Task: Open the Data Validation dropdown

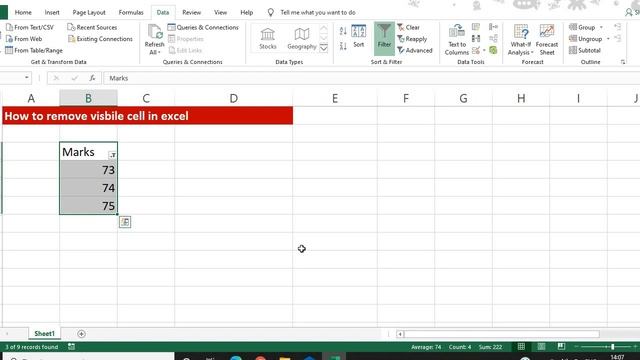Action: pos(484,51)
